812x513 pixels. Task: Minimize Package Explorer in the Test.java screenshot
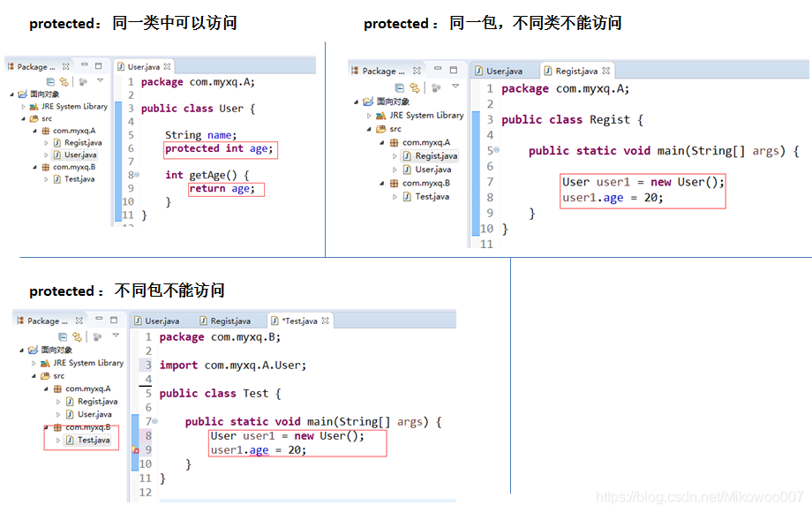click(99, 318)
